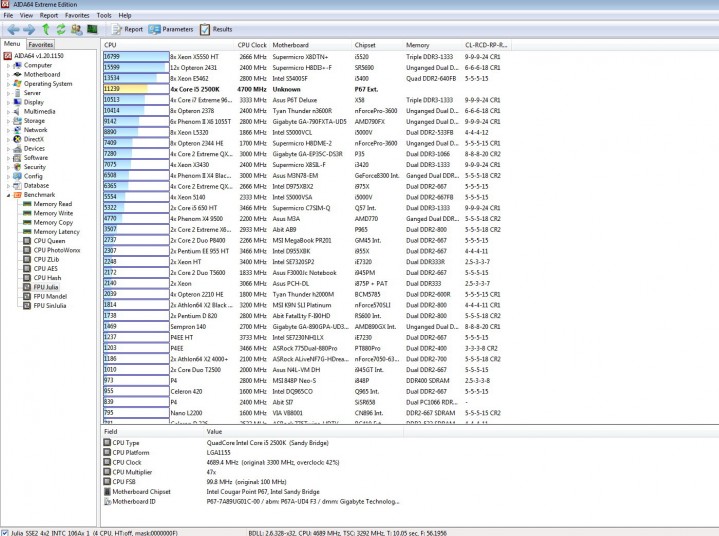Open the CPU AES benchmark
This screenshot has width=719, height=536.
tap(41, 269)
